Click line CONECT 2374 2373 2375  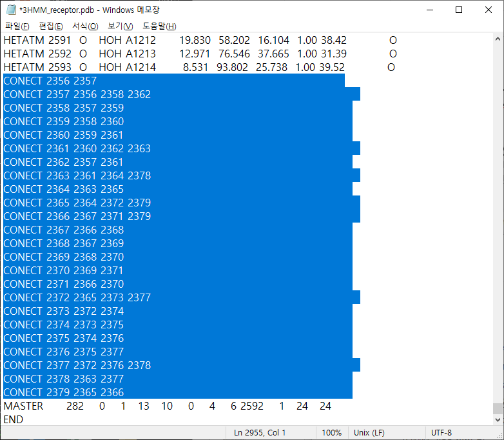64,325
